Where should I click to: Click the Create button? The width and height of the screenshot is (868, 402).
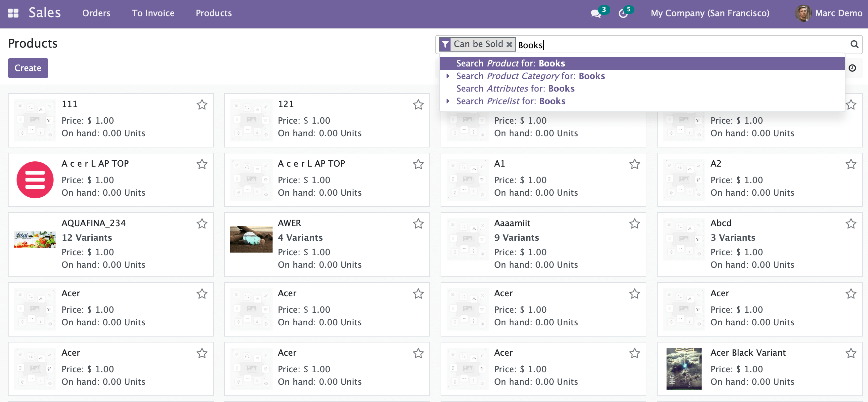coord(28,68)
